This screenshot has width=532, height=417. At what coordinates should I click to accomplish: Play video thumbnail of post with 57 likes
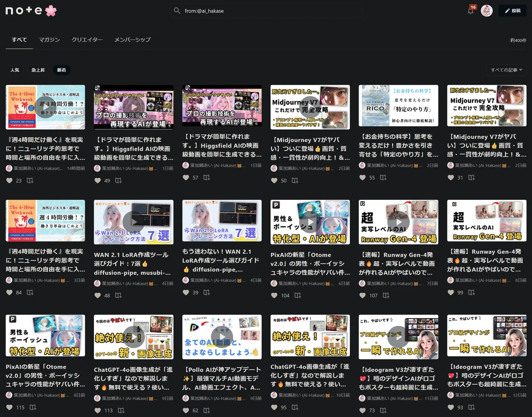click(x=222, y=105)
